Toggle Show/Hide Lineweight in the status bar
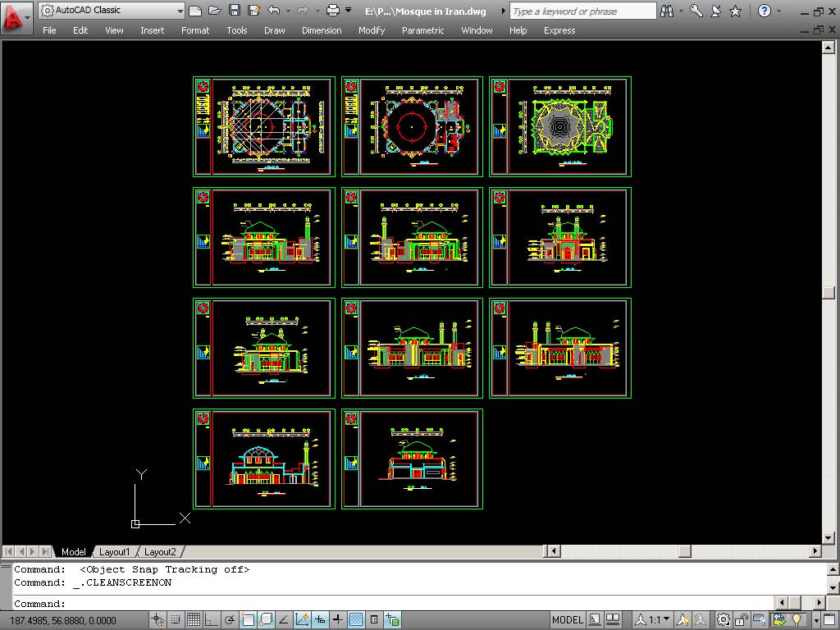840x630 pixels. [x=337, y=620]
